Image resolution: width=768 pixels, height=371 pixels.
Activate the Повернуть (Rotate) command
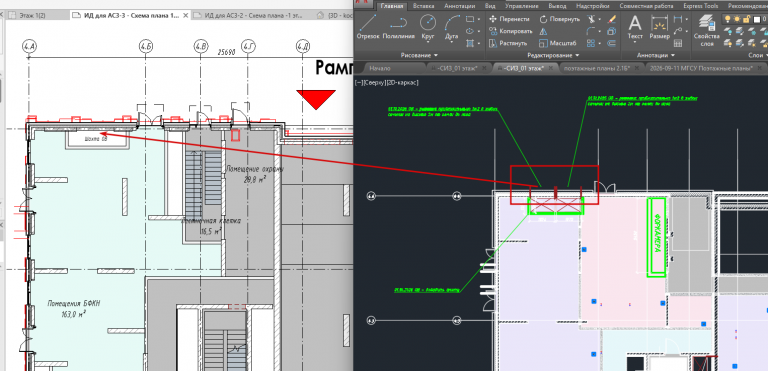(x=560, y=19)
